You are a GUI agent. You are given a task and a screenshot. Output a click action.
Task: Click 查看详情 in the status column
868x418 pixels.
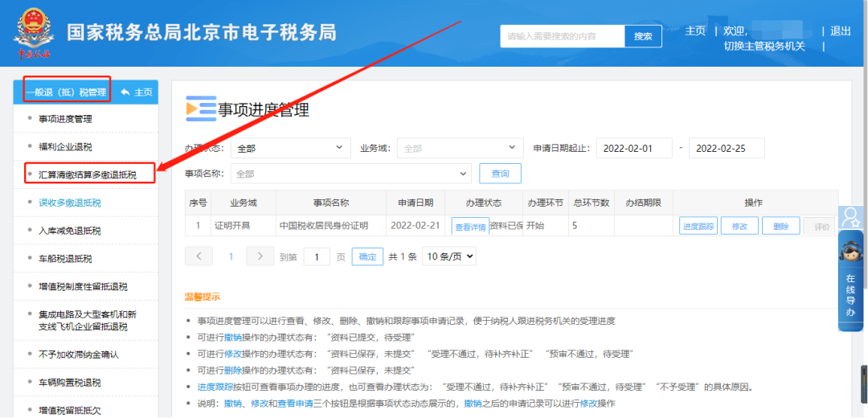[x=470, y=227]
